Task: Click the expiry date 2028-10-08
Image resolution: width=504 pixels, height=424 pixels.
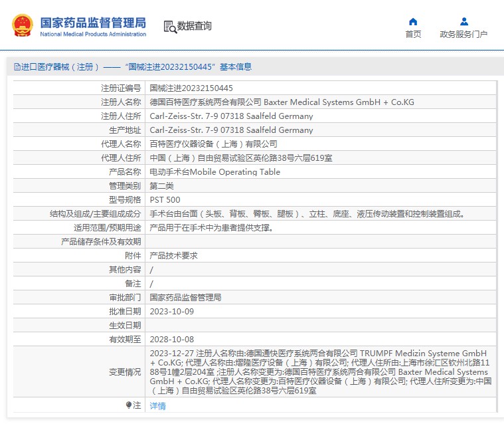Action: tap(172, 339)
